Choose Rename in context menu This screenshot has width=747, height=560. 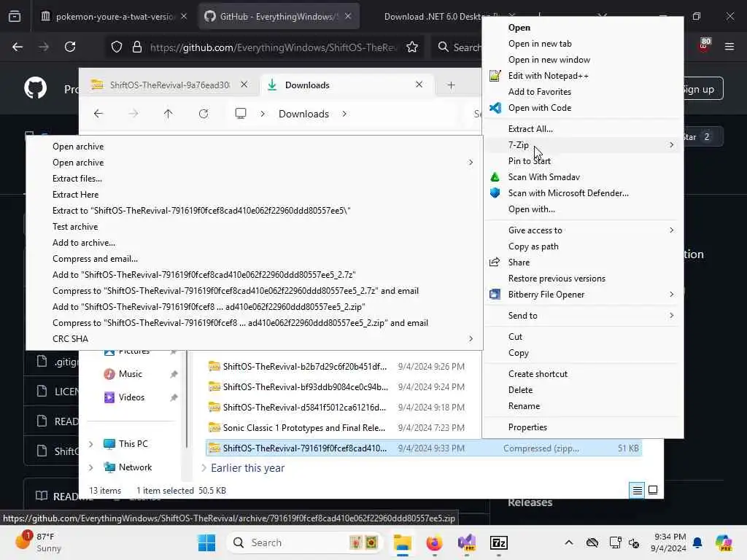(x=583, y=406)
